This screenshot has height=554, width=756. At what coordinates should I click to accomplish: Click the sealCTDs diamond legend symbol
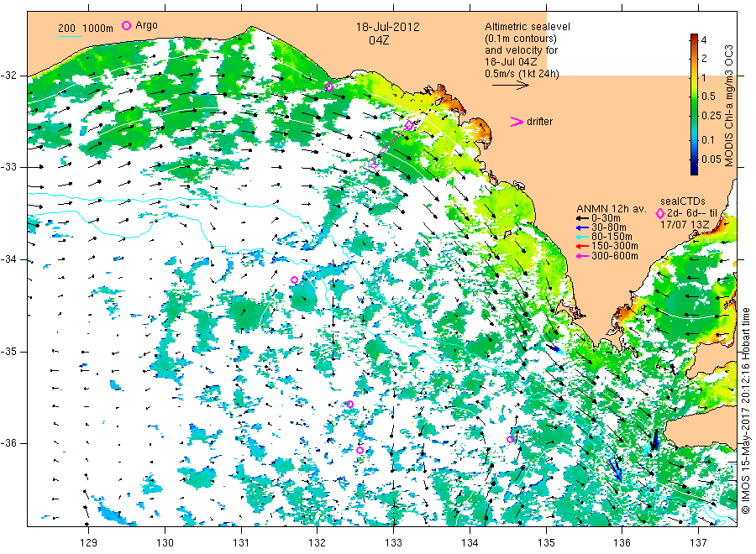click(x=660, y=213)
